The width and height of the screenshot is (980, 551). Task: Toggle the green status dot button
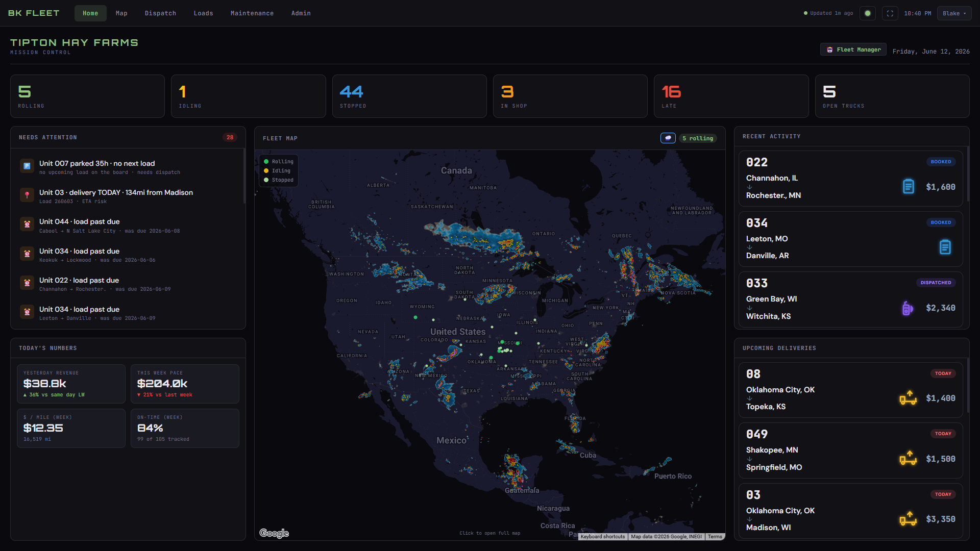[x=868, y=13]
